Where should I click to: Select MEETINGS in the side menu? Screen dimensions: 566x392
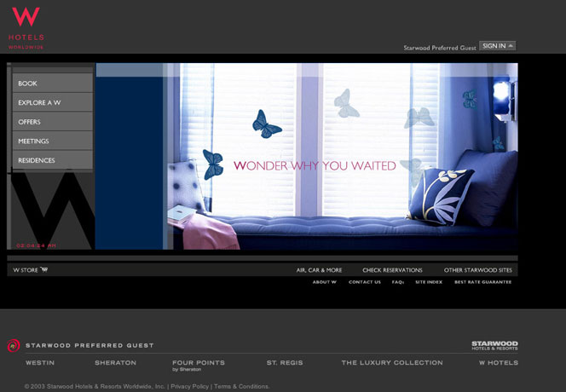click(x=53, y=141)
